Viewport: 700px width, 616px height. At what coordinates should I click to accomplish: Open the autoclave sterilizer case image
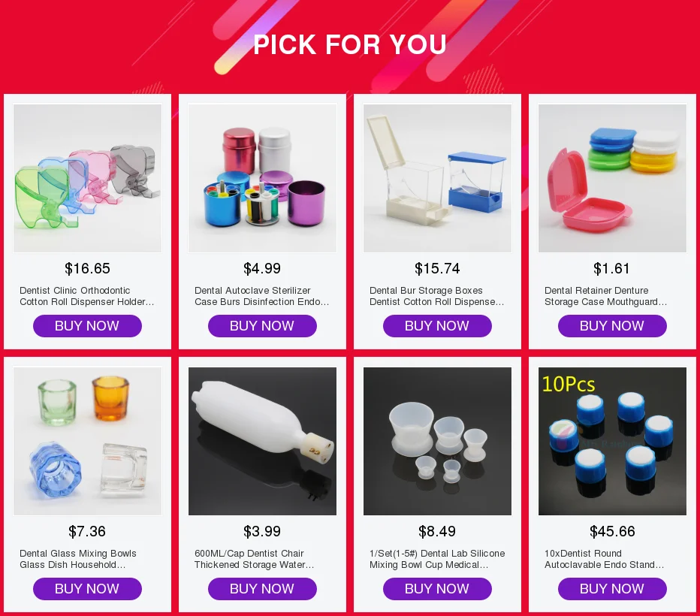click(x=263, y=178)
